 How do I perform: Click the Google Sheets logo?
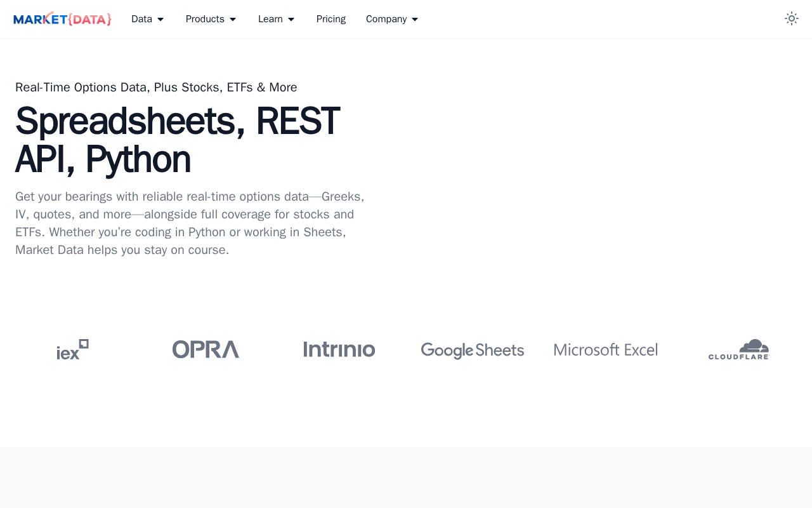(x=472, y=351)
